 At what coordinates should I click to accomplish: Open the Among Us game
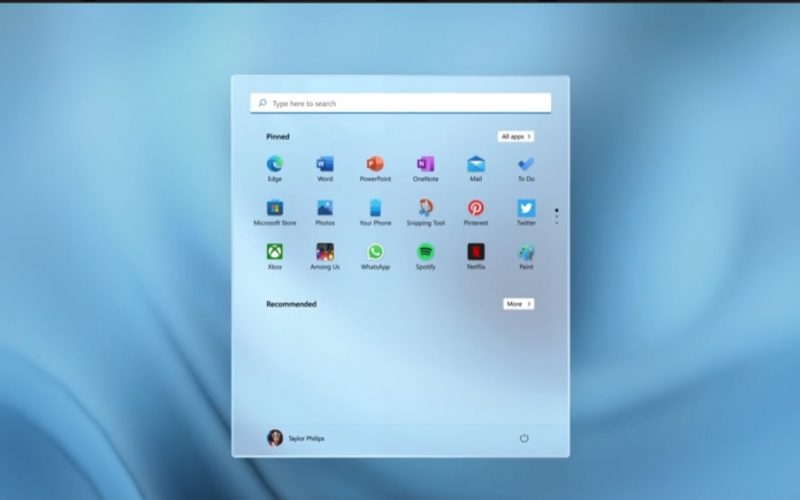[x=324, y=256]
